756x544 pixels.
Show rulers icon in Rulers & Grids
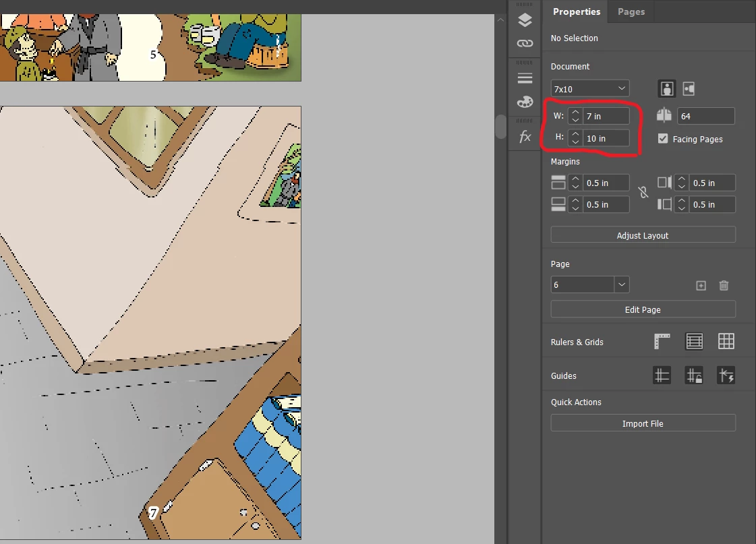pyautogui.click(x=662, y=341)
